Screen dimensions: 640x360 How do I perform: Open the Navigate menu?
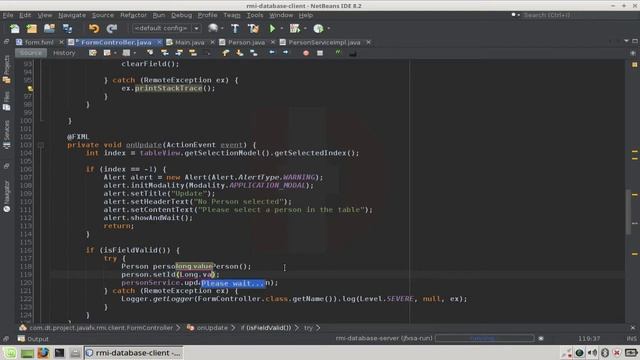point(72,15)
